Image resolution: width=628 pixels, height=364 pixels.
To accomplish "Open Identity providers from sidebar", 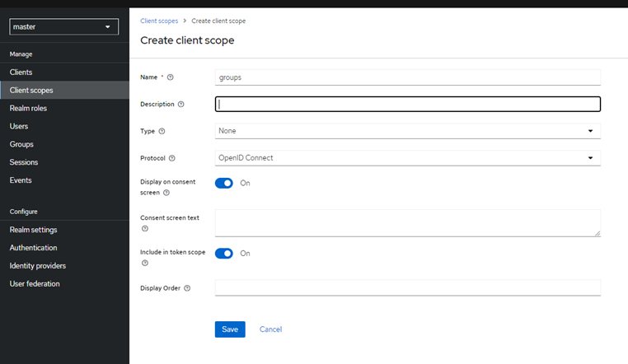I will tap(38, 266).
